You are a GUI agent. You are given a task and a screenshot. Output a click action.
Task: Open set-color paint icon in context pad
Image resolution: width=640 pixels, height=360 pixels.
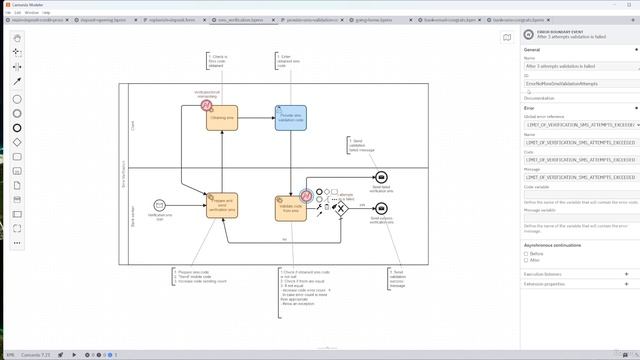(335, 207)
